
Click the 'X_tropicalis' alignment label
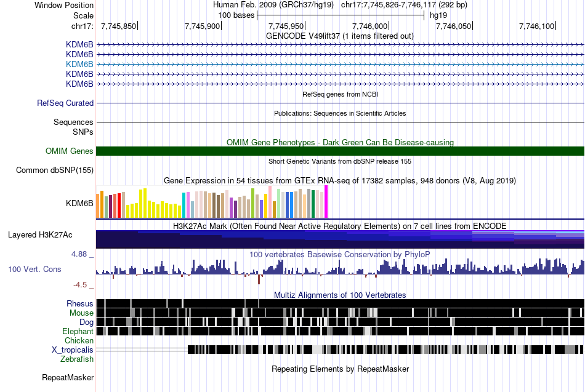pyautogui.click(x=73, y=350)
